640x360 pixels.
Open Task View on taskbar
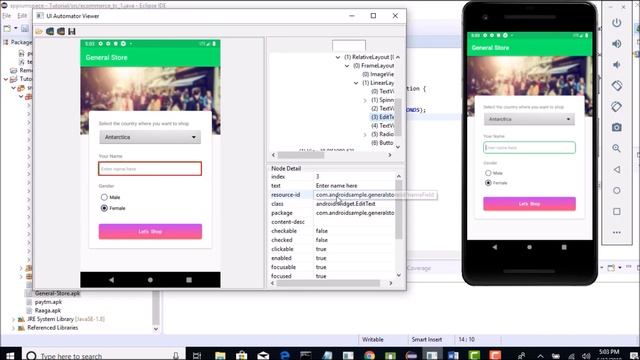point(197,356)
